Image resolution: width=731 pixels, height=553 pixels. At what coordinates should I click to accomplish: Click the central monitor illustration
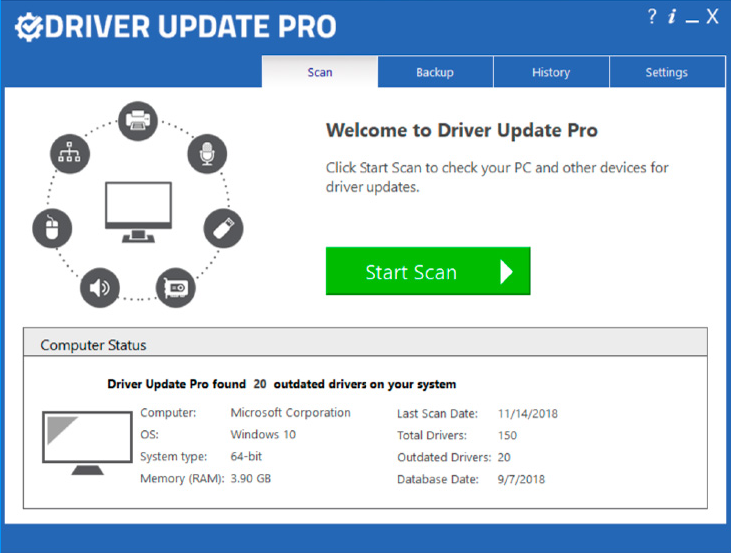(x=138, y=212)
